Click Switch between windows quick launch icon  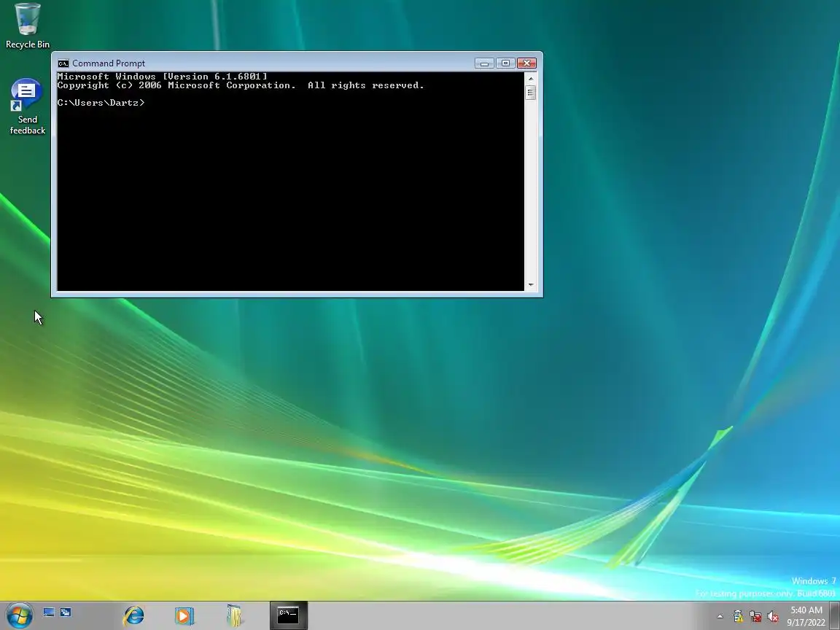pyautogui.click(x=66, y=612)
